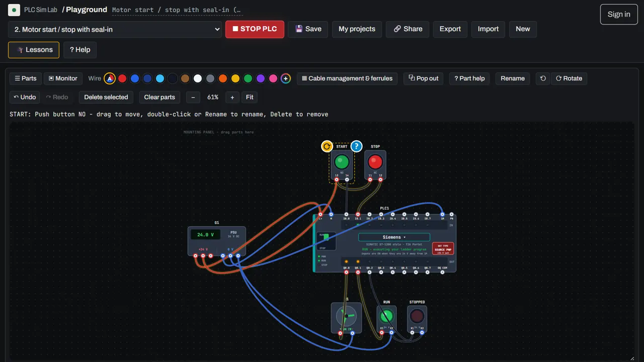Viewport: 644px width, 362px height.
Task: Select the automatic wire color swatch
Action: pyautogui.click(x=110, y=78)
